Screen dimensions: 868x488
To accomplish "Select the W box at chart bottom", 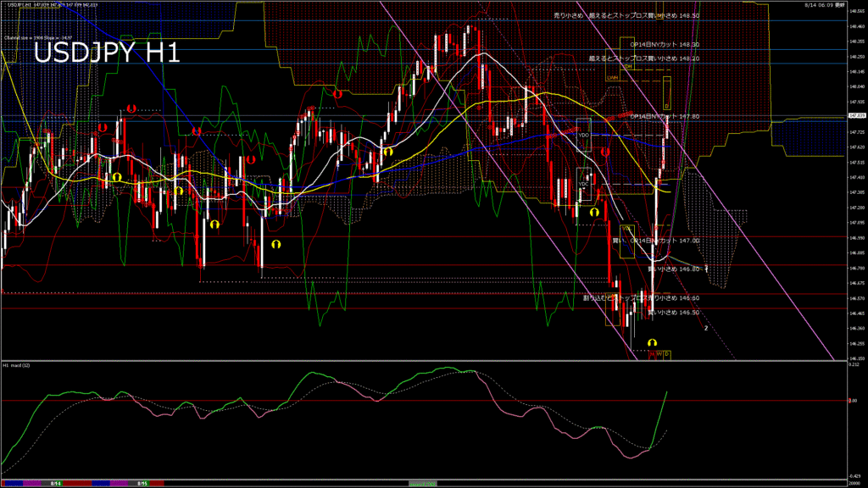I will (659, 354).
